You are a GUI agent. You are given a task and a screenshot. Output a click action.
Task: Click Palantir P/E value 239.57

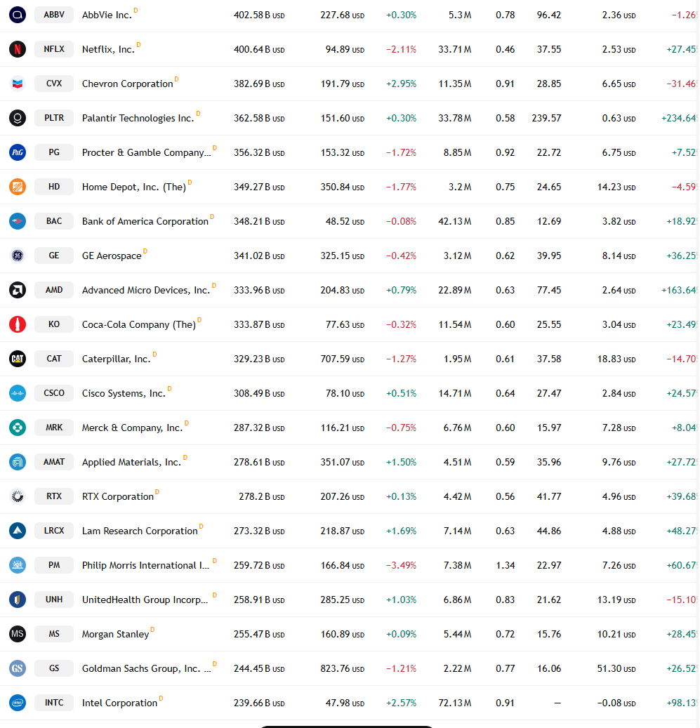coord(546,119)
